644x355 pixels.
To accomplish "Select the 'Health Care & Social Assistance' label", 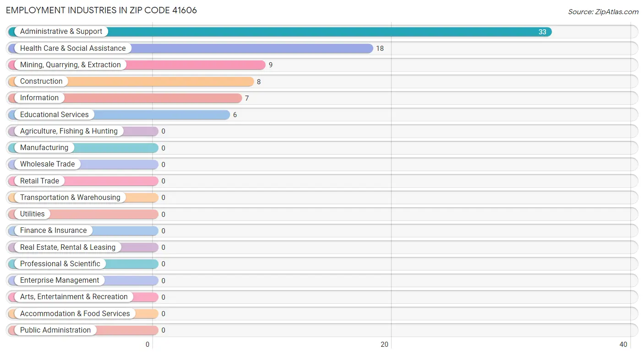I will pos(73,48).
